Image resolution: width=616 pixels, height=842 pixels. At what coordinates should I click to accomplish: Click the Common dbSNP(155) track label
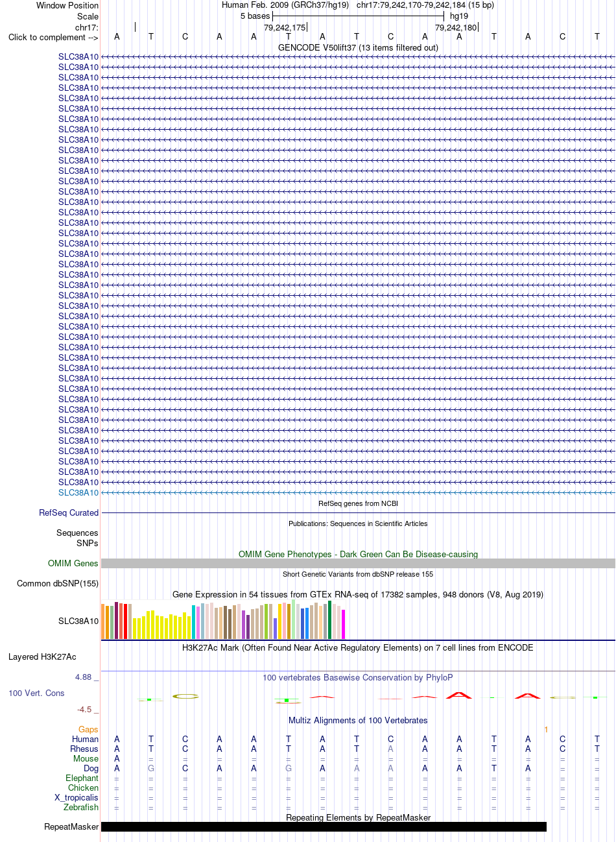pyautogui.click(x=58, y=583)
